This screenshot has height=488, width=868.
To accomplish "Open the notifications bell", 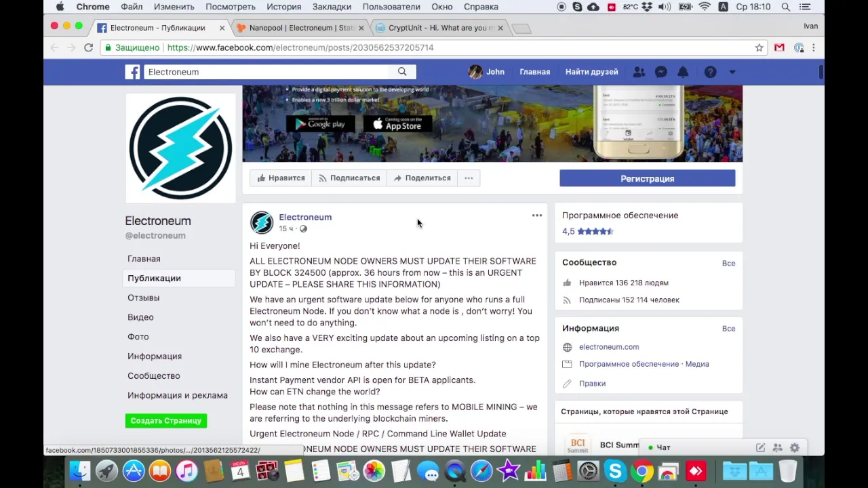I will [x=683, y=72].
